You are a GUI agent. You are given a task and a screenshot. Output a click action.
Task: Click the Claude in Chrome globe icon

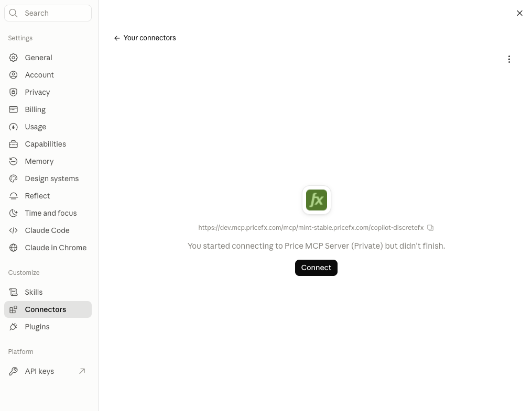tap(13, 248)
